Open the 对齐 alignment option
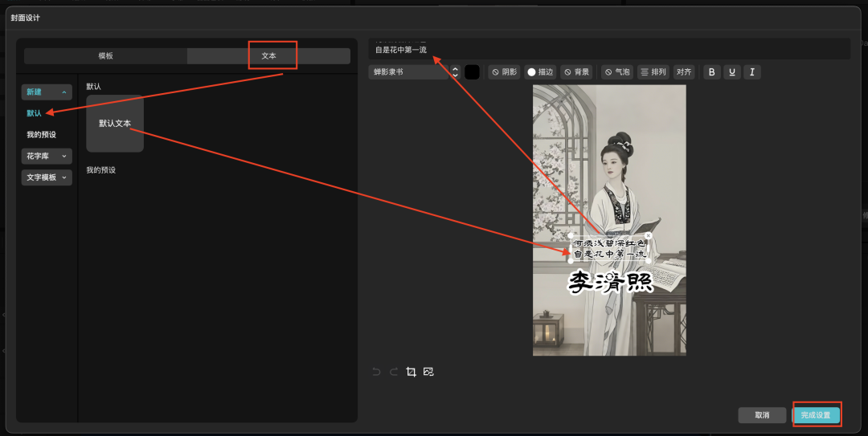Viewport: 868px width, 436px height. pos(684,72)
